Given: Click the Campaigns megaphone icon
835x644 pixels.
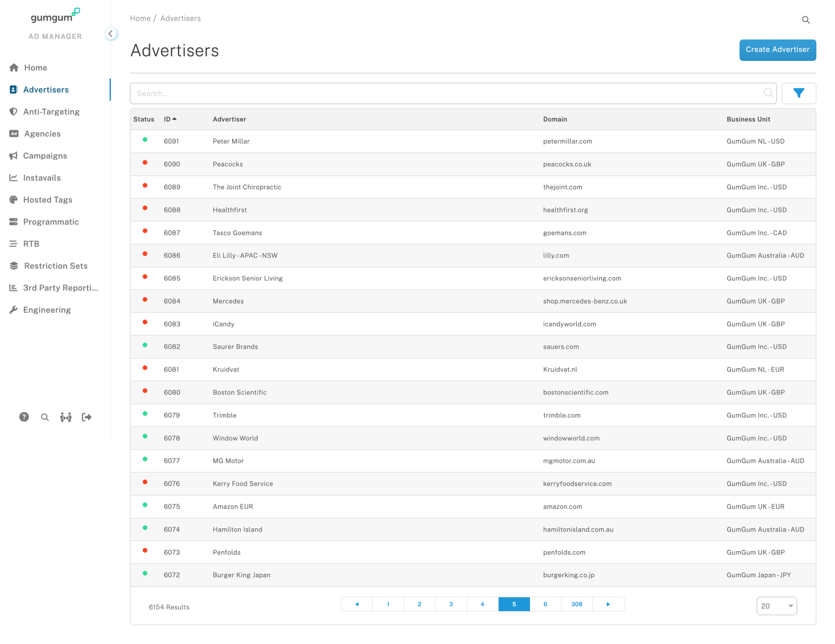Looking at the screenshot, I should (13, 156).
